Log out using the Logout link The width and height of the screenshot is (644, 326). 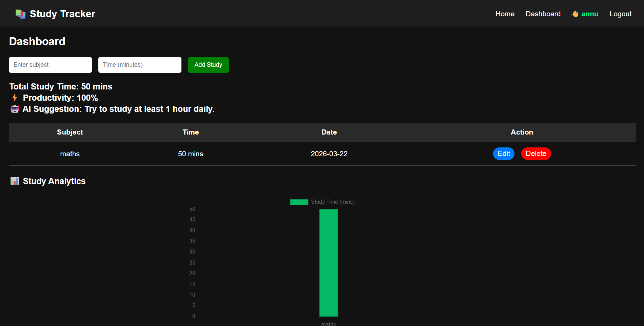(x=620, y=14)
